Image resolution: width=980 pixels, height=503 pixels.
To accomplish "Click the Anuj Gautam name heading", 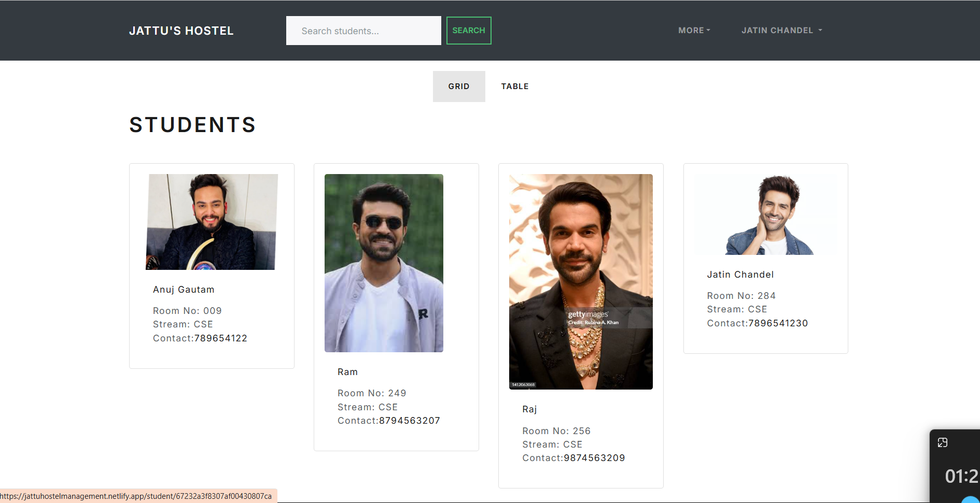I will click(184, 290).
